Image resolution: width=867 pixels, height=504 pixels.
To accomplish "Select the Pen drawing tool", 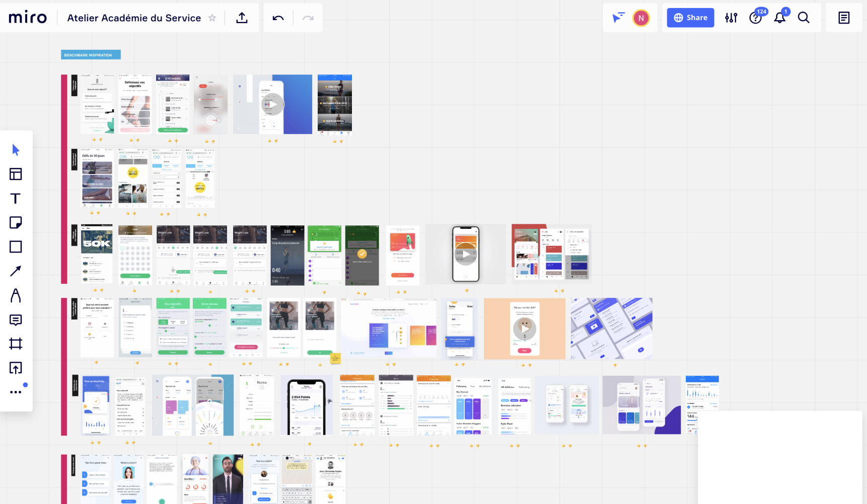I will (x=16, y=295).
